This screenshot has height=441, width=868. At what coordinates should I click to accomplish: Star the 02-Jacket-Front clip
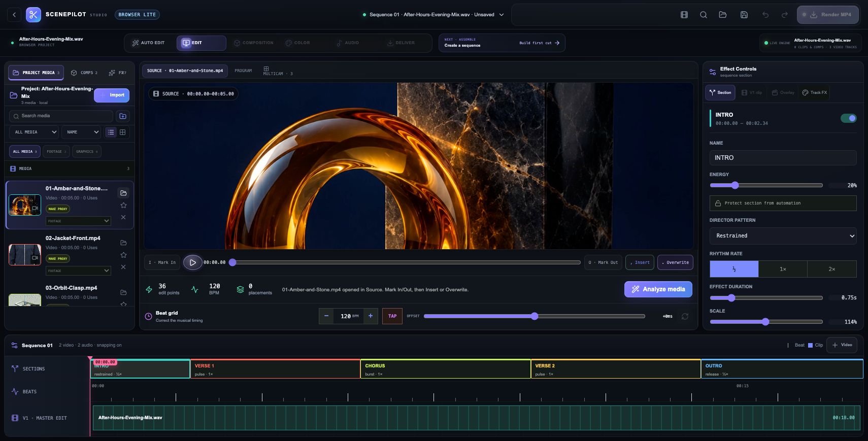[123, 255]
